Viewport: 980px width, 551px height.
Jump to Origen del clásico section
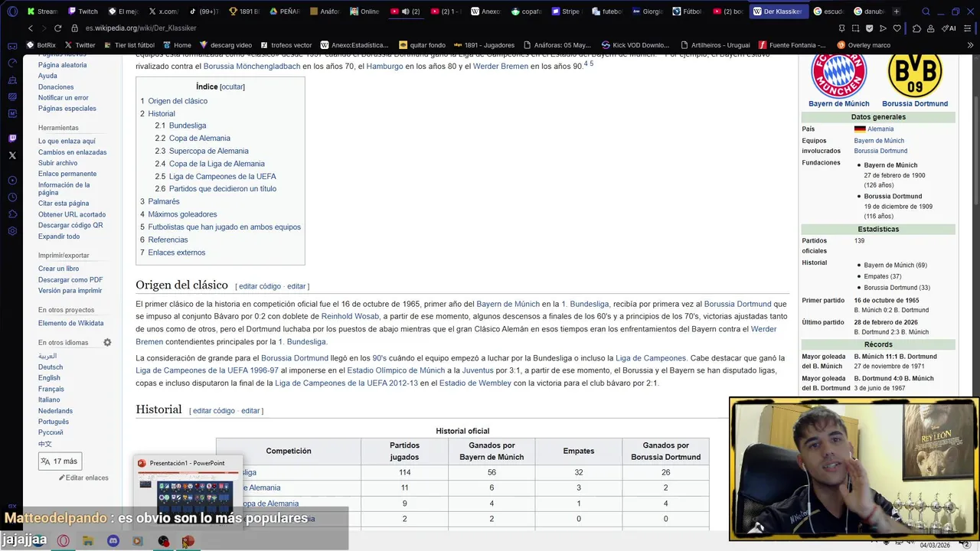[178, 101]
